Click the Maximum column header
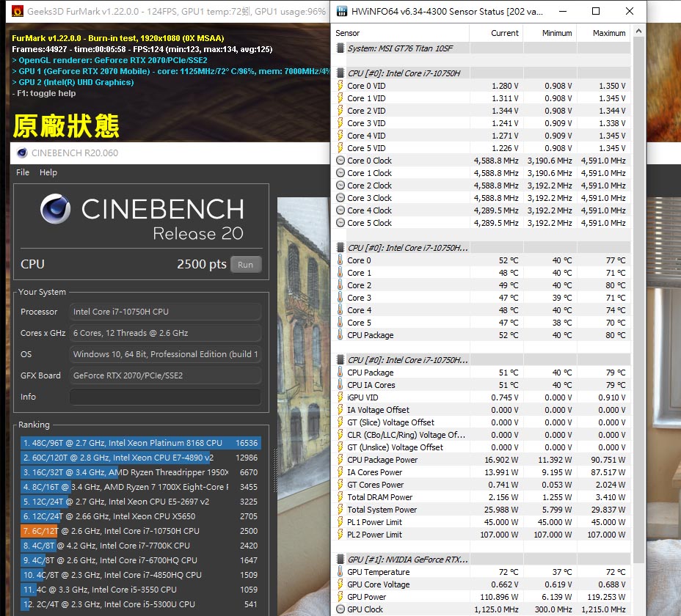Image resolution: width=681 pixels, height=616 pixels. coord(604,33)
